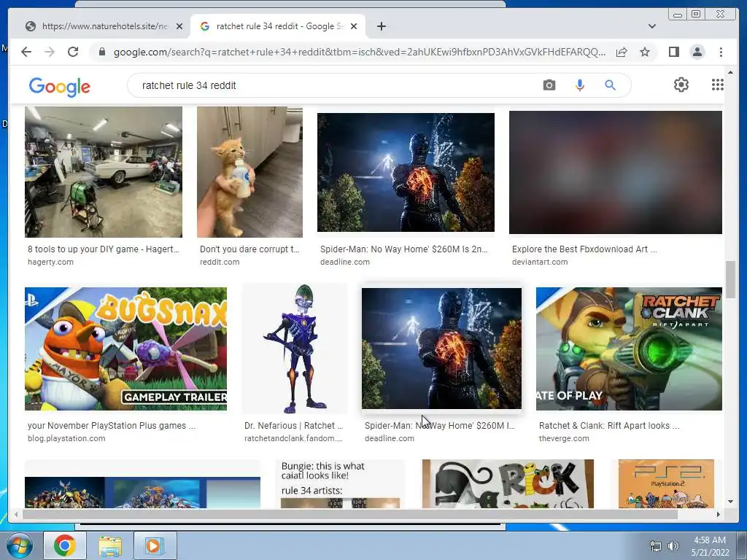
Task: Search by image with the camera icon
Action: [549, 85]
